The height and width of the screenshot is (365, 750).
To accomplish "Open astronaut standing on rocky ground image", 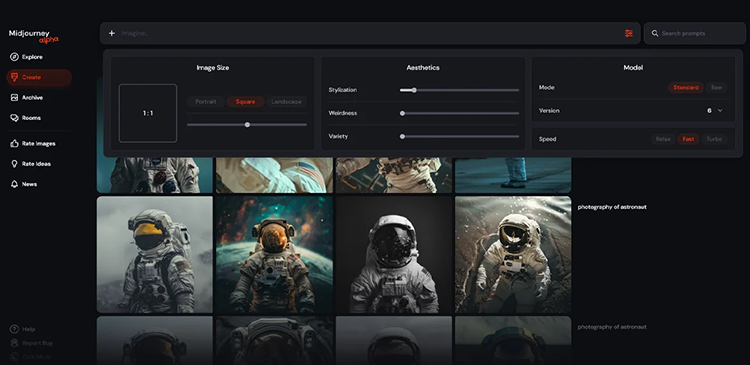I will (x=513, y=254).
